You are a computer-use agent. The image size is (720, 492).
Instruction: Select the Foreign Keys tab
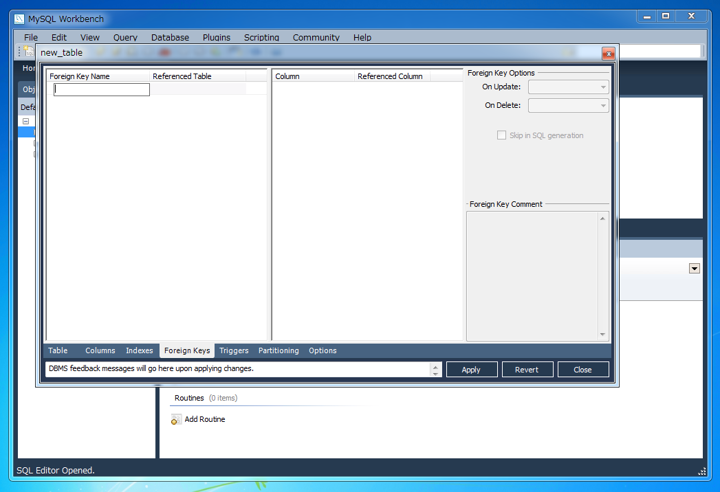pyautogui.click(x=187, y=351)
